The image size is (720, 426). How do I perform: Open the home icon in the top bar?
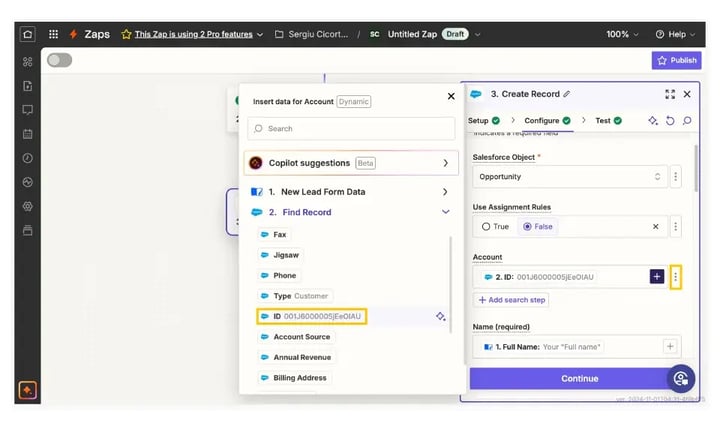pyautogui.click(x=28, y=34)
